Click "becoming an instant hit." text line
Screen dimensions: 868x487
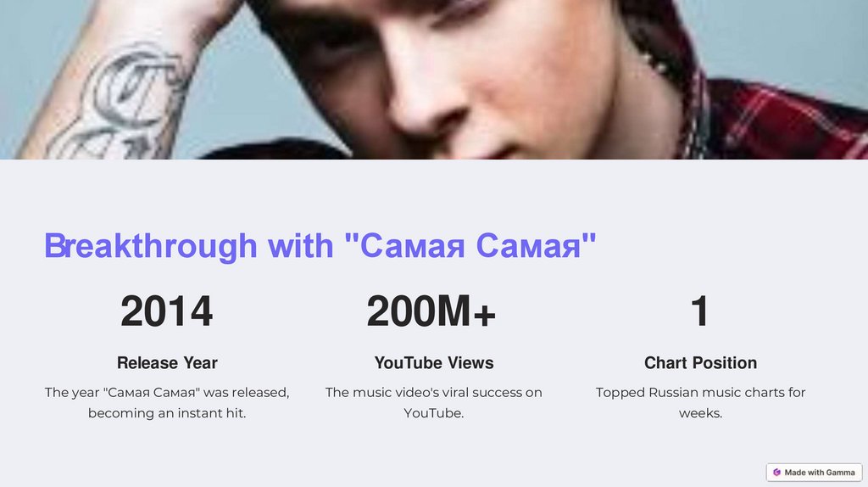pos(167,414)
